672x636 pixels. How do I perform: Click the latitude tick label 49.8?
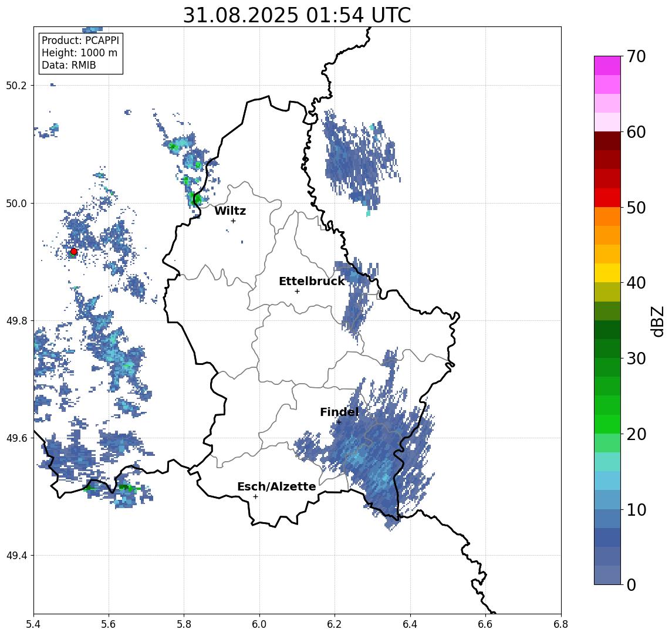[16, 320]
